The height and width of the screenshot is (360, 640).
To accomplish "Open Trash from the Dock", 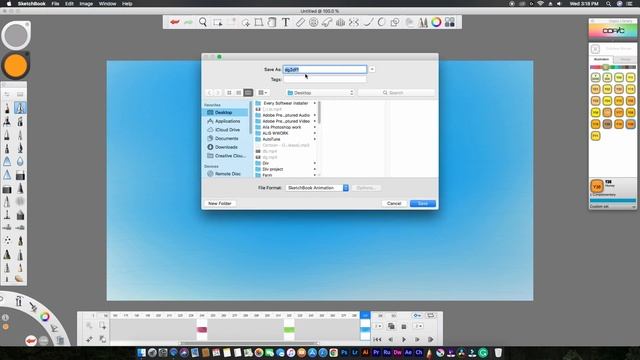I will coord(498,353).
